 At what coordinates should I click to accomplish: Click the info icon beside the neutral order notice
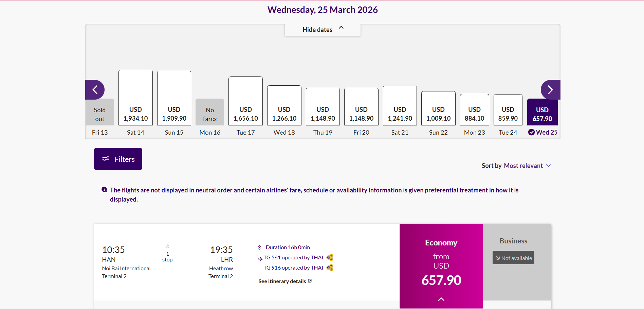[x=104, y=190]
